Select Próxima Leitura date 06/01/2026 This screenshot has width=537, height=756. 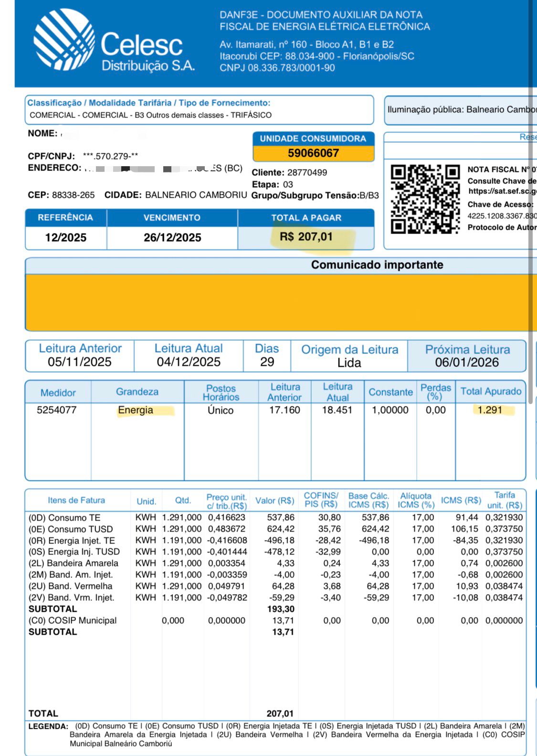pos(467,362)
